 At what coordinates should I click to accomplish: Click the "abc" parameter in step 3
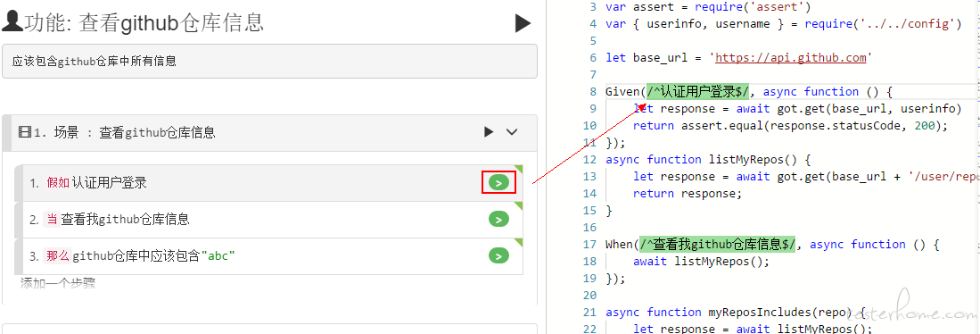(218, 255)
